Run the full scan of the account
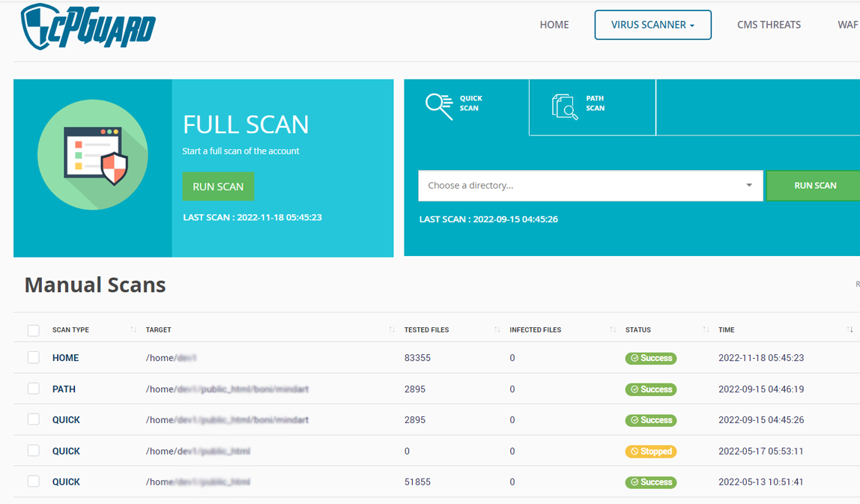 218,186
